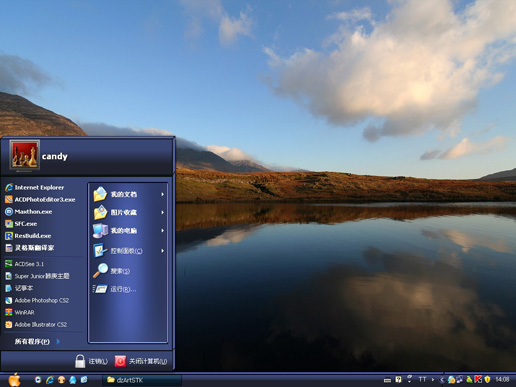Click the red 关闭计算机 shut down button
Viewport: 516px width, 387px height.
point(120,361)
